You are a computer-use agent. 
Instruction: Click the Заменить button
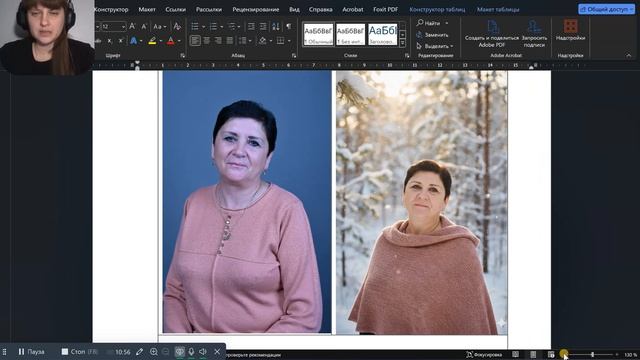click(432, 35)
